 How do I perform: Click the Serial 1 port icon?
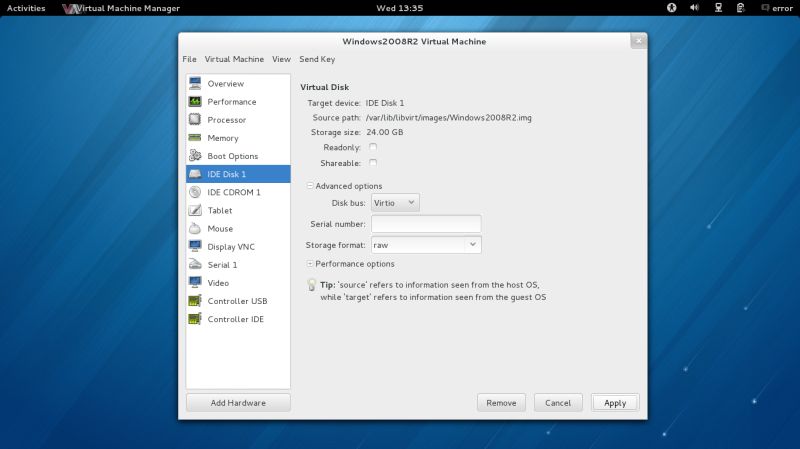coord(195,264)
